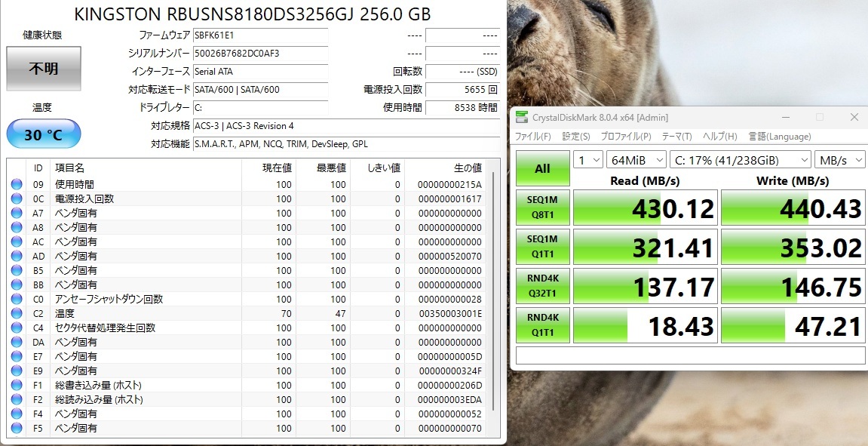
Task: Click the 項目名 column header
Action: [x=146, y=168]
